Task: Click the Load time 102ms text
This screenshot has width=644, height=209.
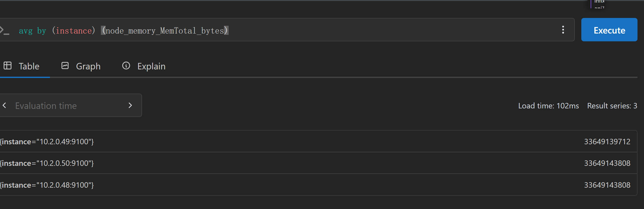Action: tap(548, 106)
